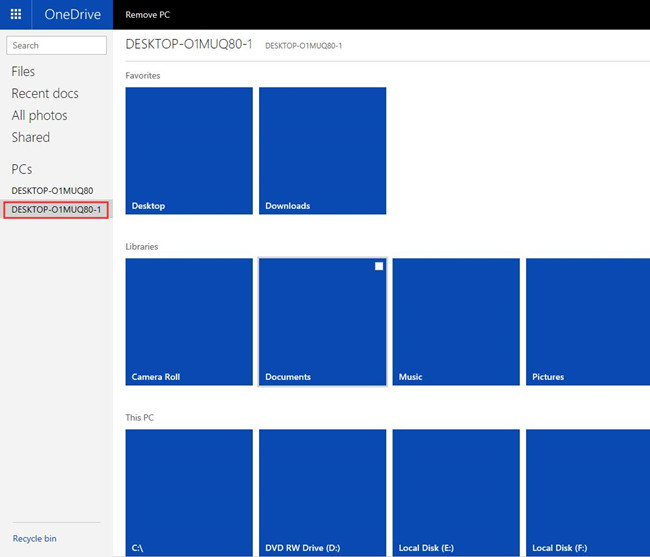Open the Local Disk (E:) tile

click(456, 493)
